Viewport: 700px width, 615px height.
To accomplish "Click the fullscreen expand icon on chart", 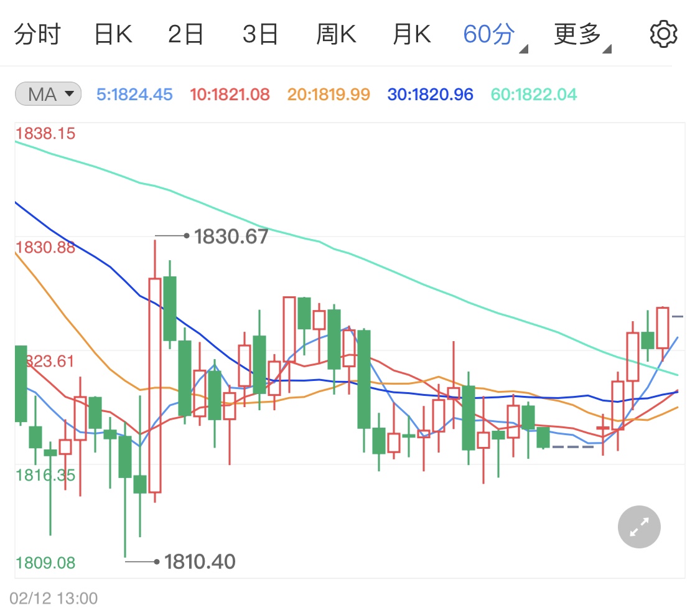I will pyautogui.click(x=638, y=527).
